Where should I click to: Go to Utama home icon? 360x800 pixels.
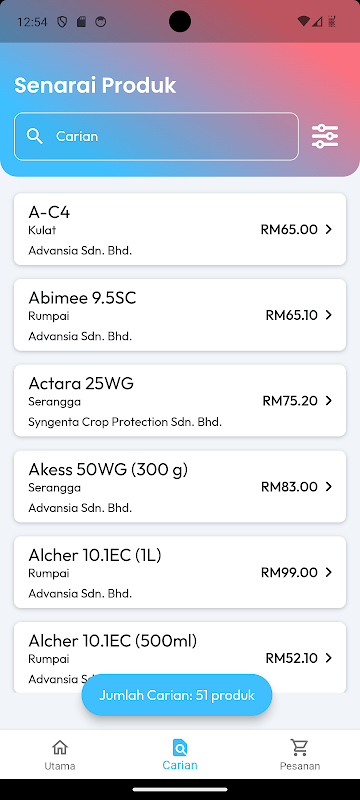[x=60, y=748]
